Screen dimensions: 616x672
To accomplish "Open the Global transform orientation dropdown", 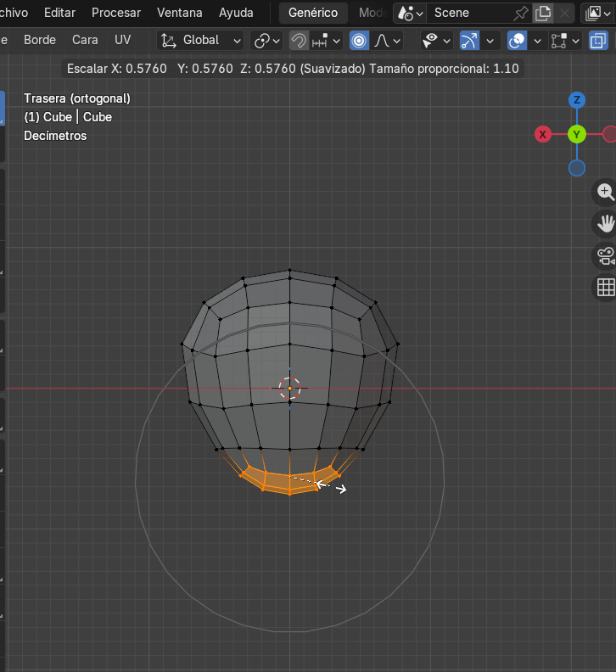I will (201, 41).
